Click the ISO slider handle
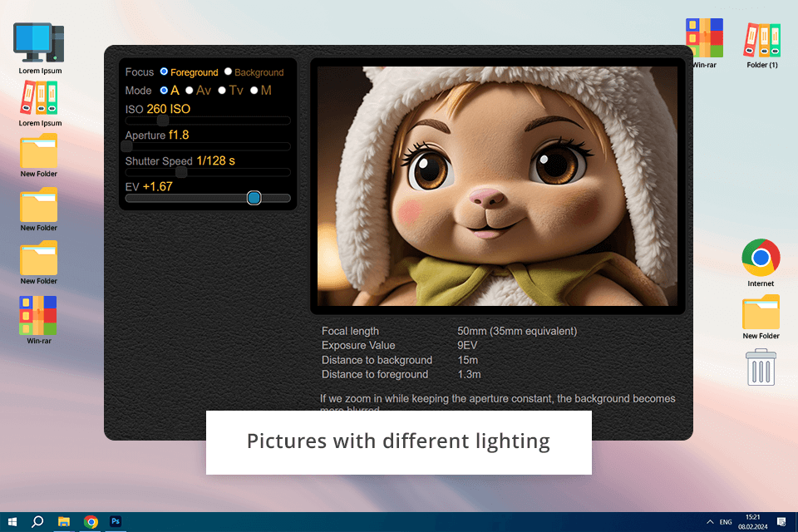The image size is (798, 532). tap(162, 121)
